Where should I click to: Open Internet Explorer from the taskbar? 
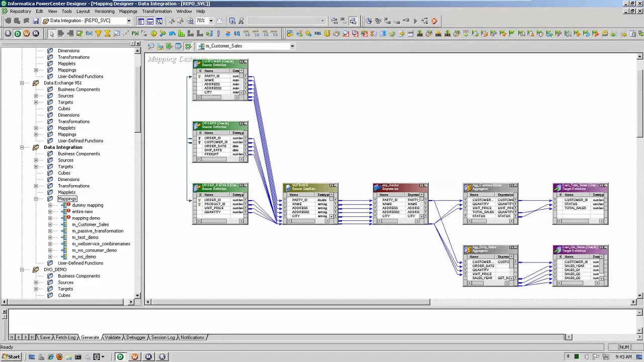(x=50, y=357)
